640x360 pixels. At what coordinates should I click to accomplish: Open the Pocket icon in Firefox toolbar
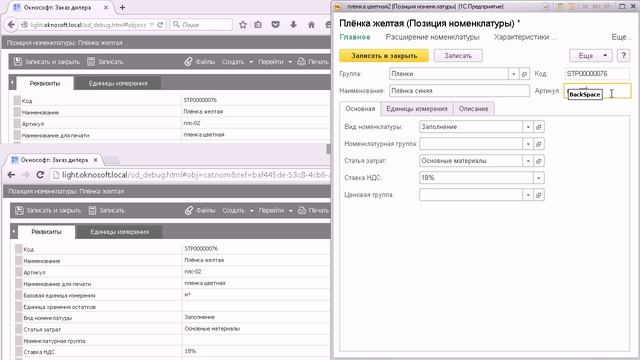point(276,25)
